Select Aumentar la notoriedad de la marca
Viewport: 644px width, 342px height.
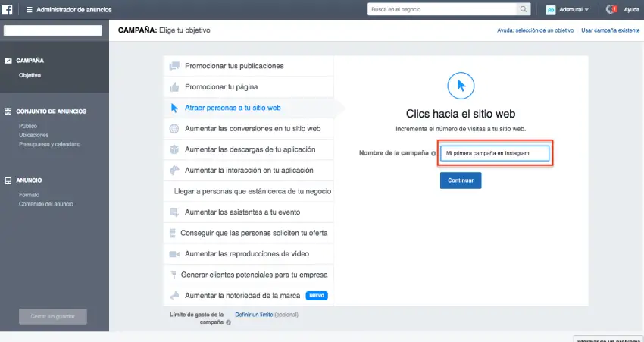(249, 296)
